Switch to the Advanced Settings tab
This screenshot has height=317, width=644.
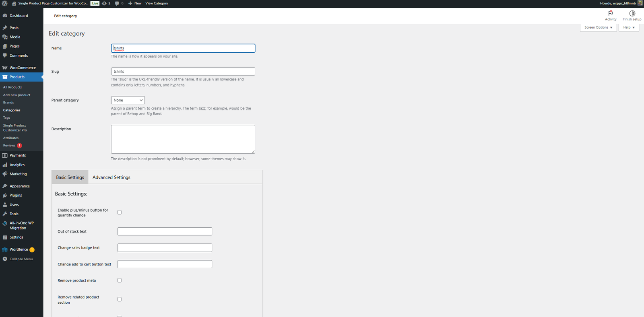(111, 177)
